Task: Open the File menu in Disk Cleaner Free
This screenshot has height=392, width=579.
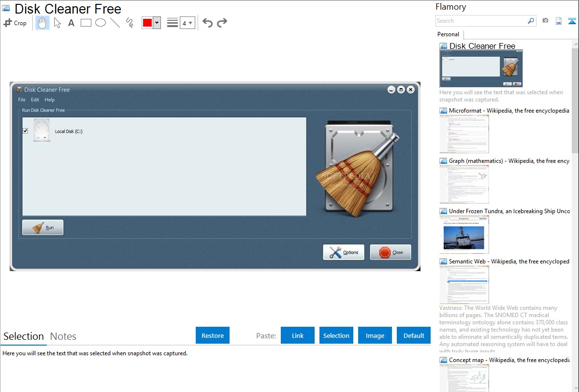Action: click(x=22, y=100)
